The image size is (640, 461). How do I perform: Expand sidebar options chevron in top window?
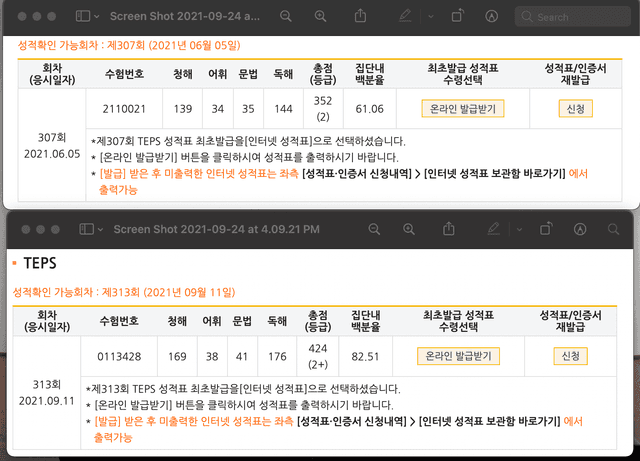(x=97, y=17)
